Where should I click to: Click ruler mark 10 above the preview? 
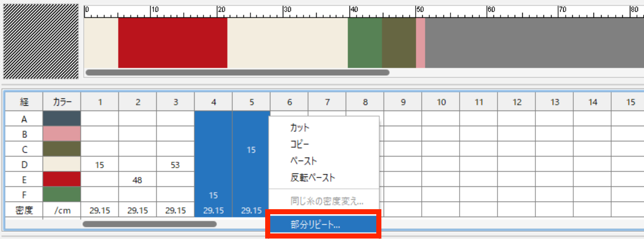[155, 10]
